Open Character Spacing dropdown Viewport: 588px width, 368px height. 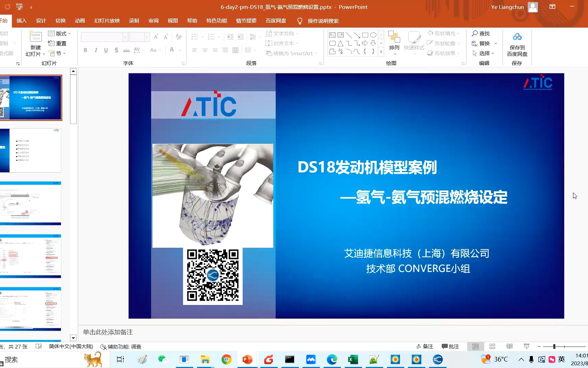point(139,50)
